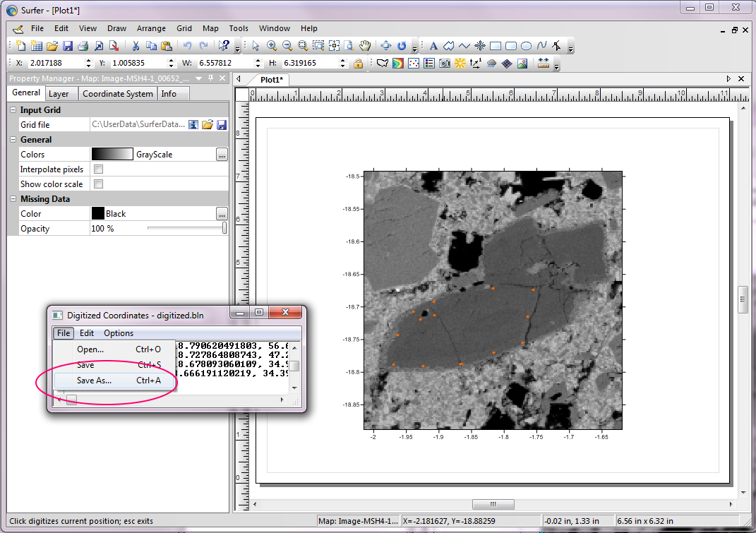Choose Save As from File menu

[x=94, y=381]
